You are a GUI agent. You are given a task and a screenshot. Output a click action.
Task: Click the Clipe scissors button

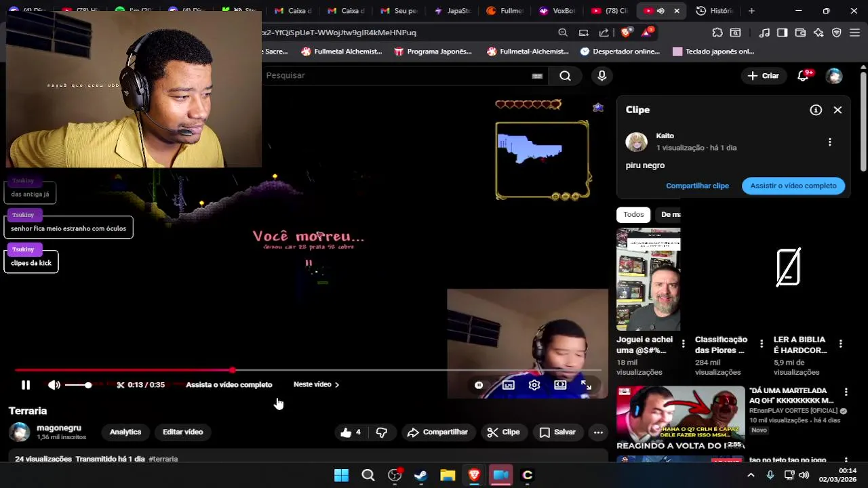point(503,432)
